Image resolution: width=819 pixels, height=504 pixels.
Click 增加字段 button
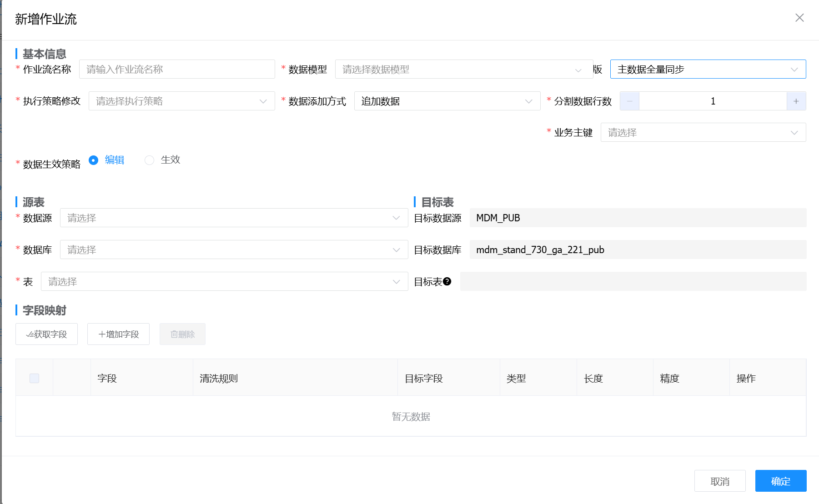118,334
